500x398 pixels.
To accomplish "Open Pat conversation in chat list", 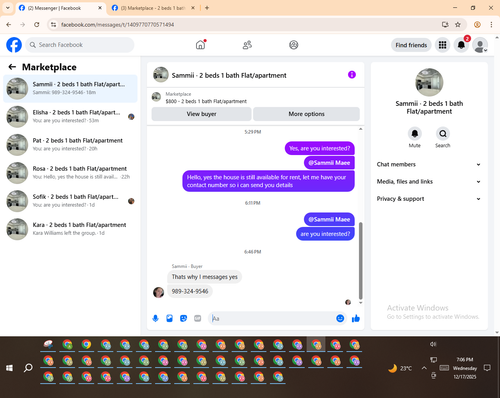I will tap(70, 145).
